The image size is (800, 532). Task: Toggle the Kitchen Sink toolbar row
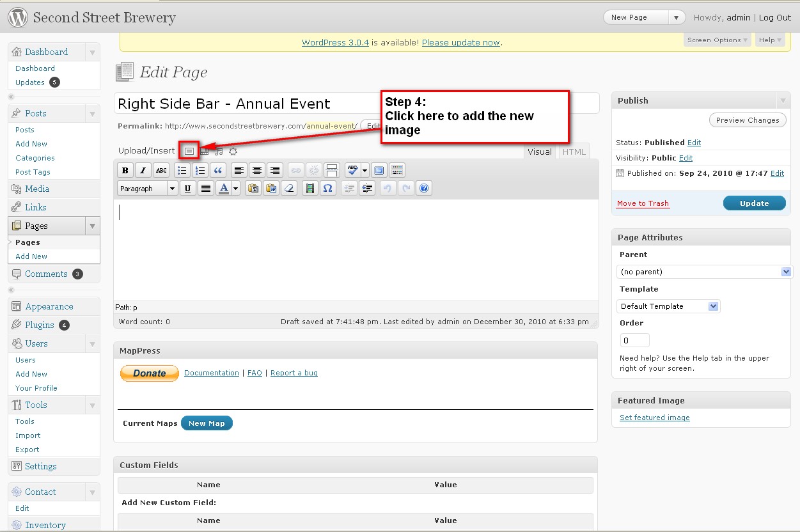click(x=397, y=170)
